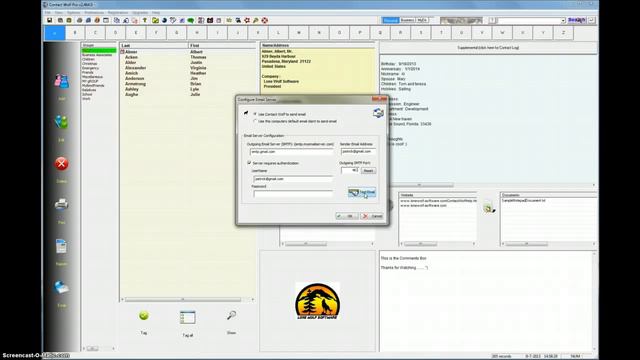Click the Last column header
The height and width of the screenshot is (360, 640).
click(154, 45)
